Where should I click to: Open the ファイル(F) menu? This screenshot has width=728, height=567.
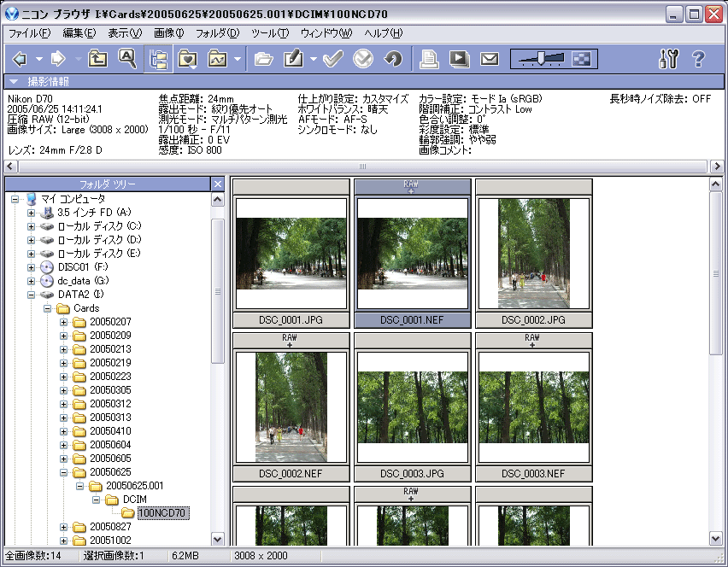pyautogui.click(x=29, y=33)
